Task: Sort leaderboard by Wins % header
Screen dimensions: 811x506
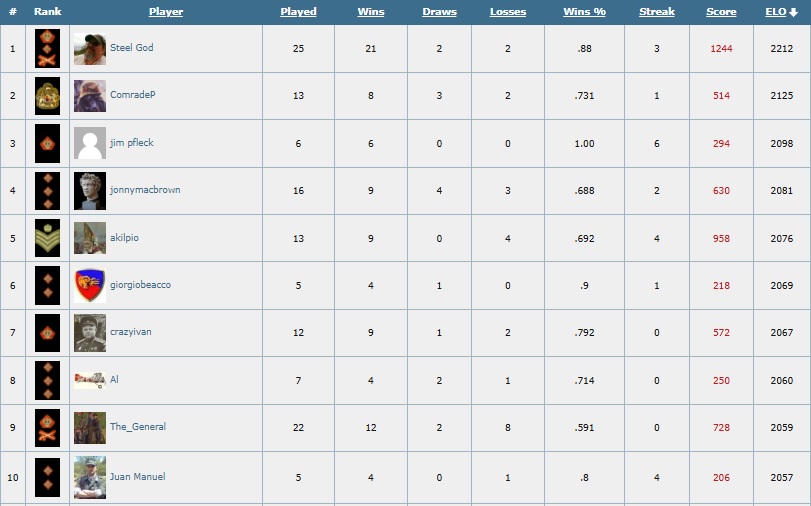Action: point(584,11)
